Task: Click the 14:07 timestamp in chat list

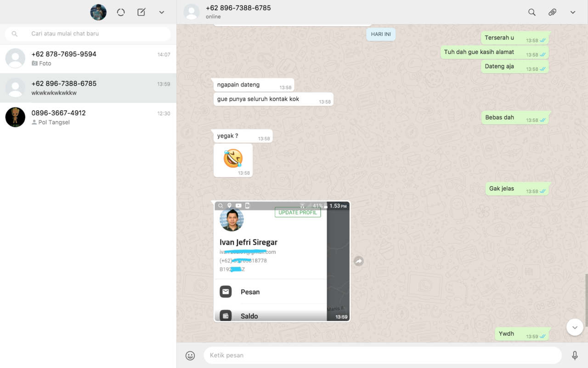Action: [164, 55]
